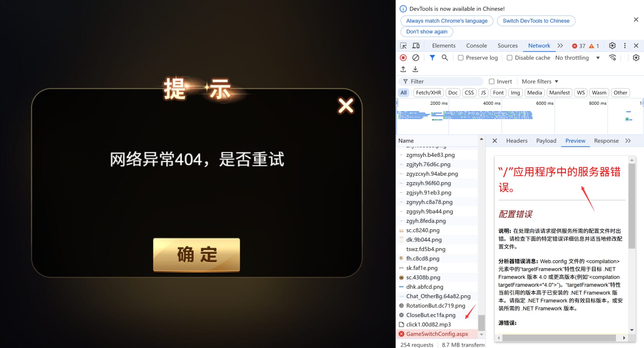Import HAR file via upload icon
The image size is (644, 348).
(403, 69)
